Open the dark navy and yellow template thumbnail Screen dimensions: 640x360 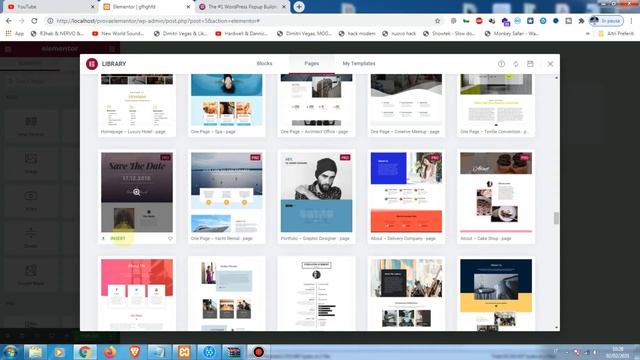coord(496,294)
